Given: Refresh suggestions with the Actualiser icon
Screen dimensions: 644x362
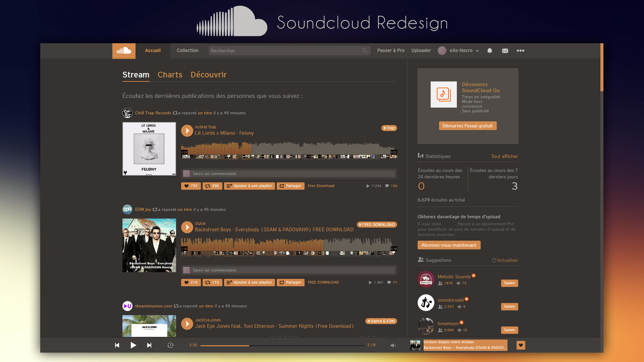Looking at the screenshot, I should click(x=494, y=260).
